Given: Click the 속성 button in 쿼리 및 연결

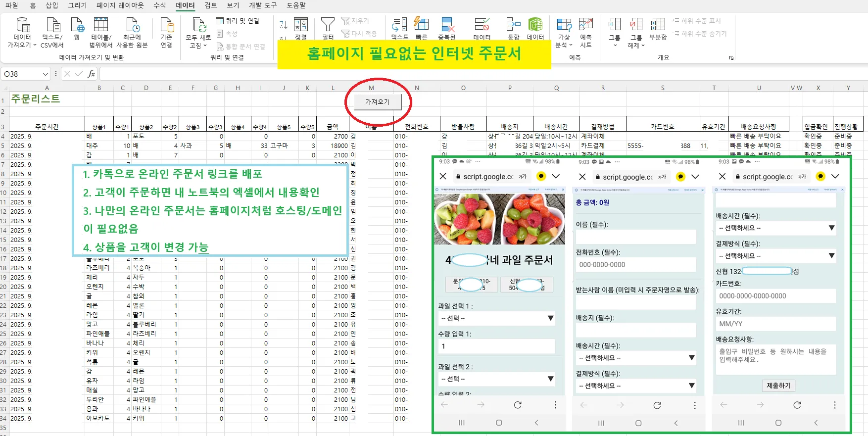Looking at the screenshot, I should tap(227, 34).
